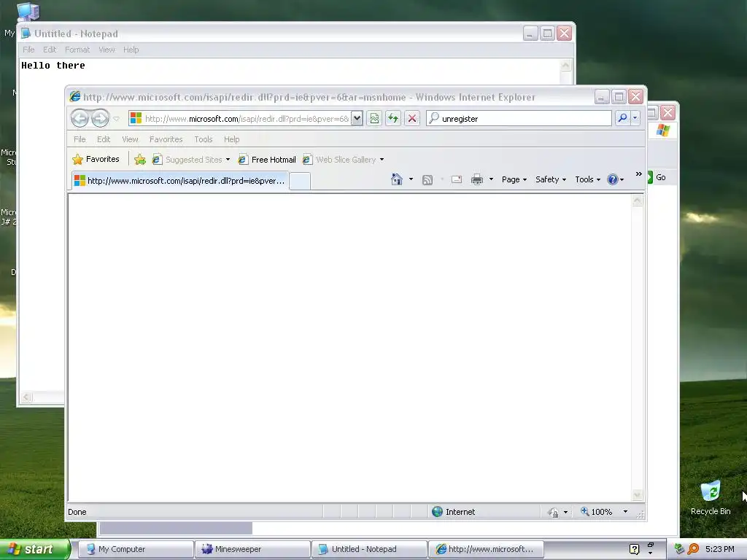Click the Print icon

tap(477, 179)
